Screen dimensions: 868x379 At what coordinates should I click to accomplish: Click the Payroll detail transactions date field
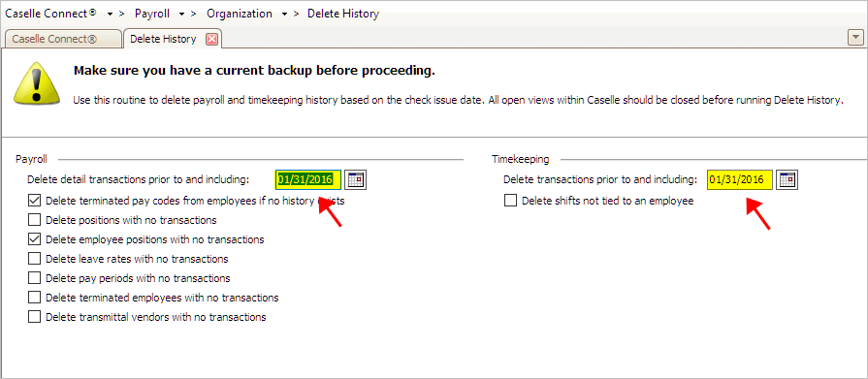pos(307,180)
